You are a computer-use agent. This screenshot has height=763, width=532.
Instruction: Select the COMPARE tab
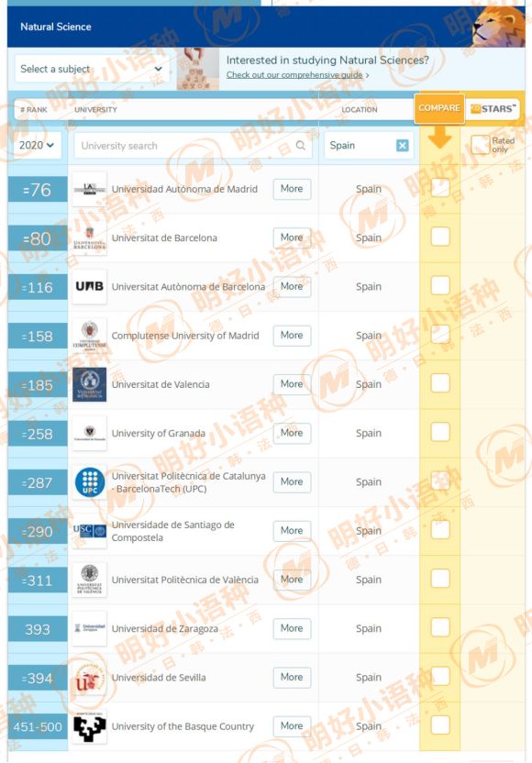pos(439,108)
